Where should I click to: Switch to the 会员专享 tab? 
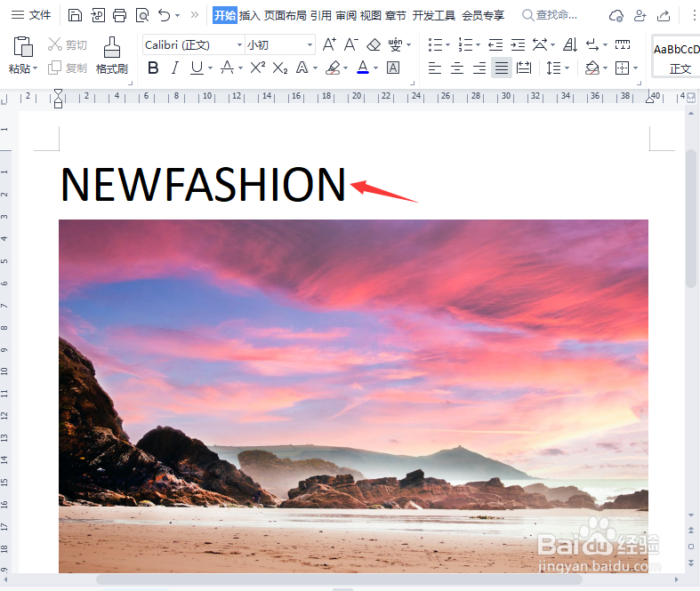click(x=483, y=16)
